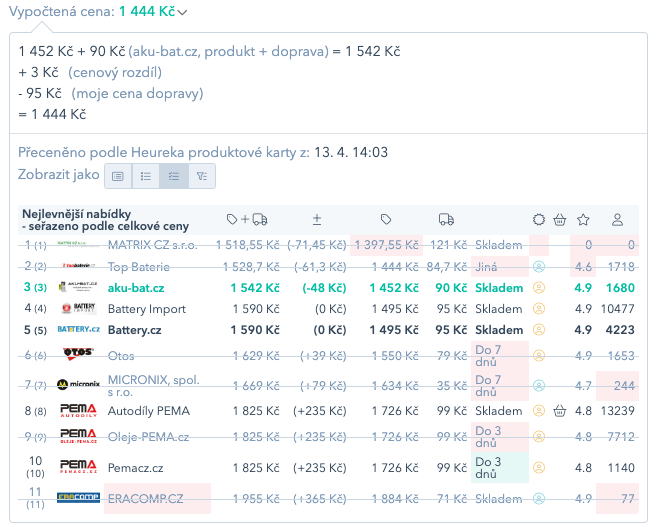656x527 pixels.
Task: Open the ERACOMP.CZ shop link
Action: [146, 499]
